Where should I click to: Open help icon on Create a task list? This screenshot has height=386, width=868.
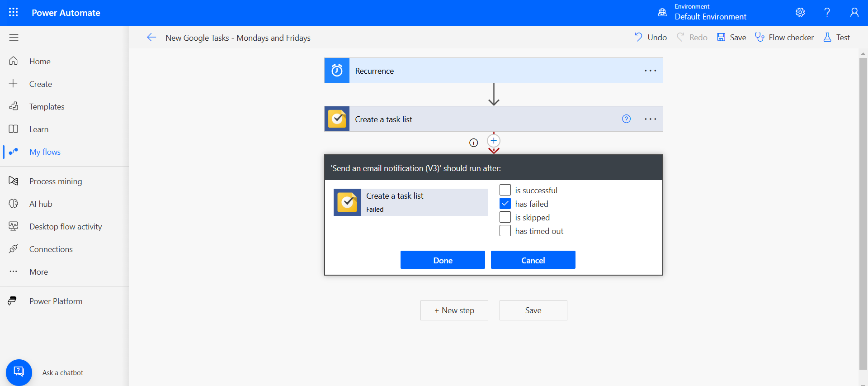pos(626,119)
